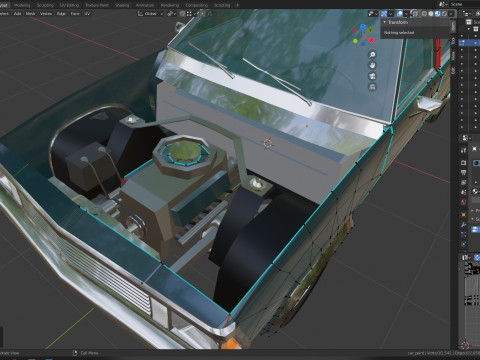Open the Particles properties tab

(x=464, y=235)
